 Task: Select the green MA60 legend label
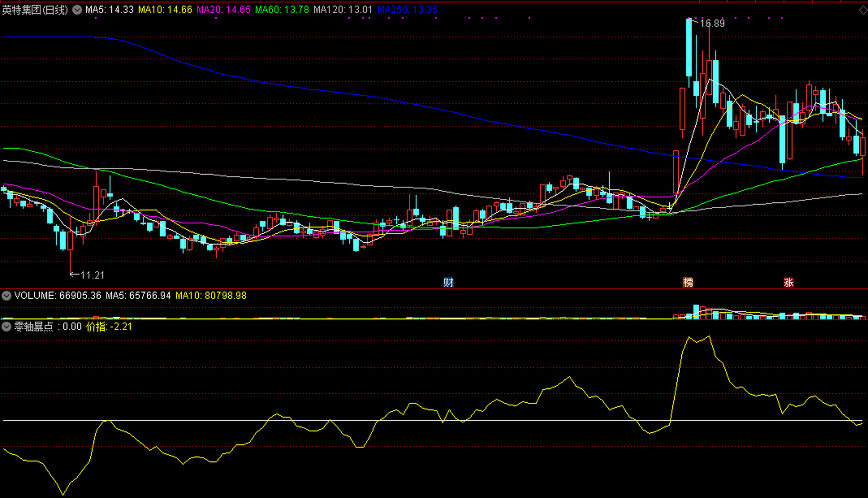click(x=282, y=10)
